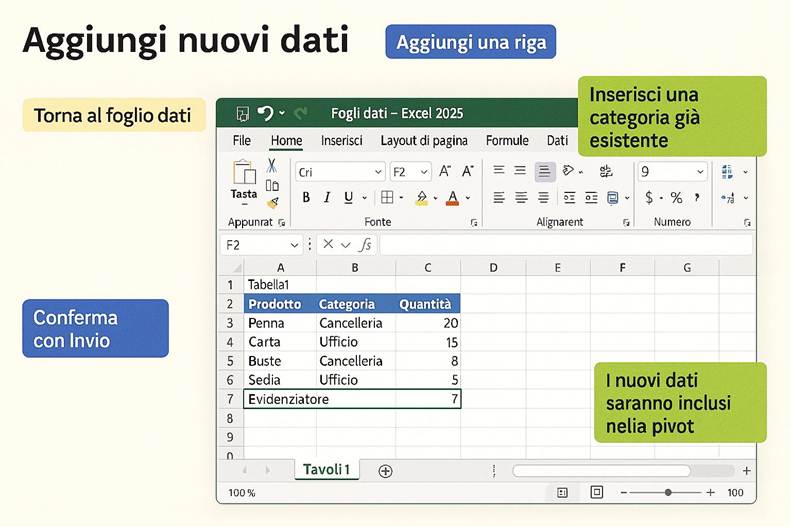Click the Aggiungi una riga button
Image resolution: width=791 pixels, height=527 pixels.
point(471,42)
